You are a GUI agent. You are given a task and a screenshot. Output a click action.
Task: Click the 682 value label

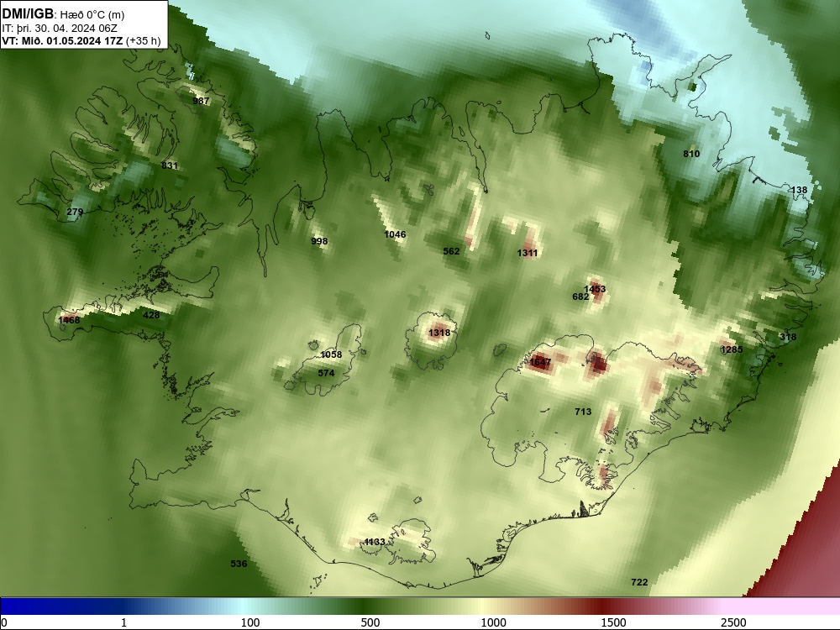pyautogui.click(x=580, y=297)
